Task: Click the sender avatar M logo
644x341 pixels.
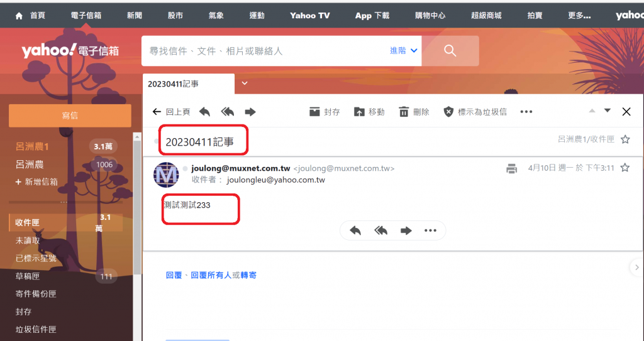Action: pos(166,175)
